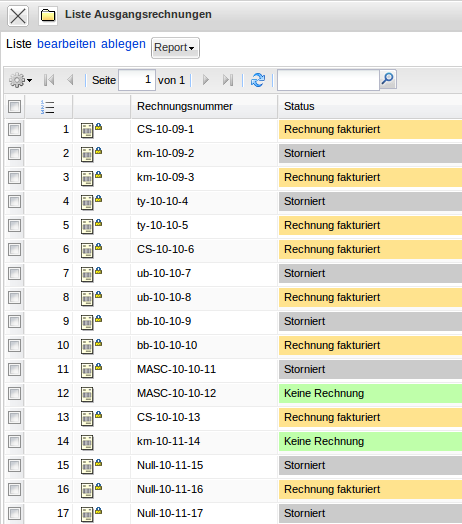The height and width of the screenshot is (524, 462).
Task: Open document icon in row MASC-10-10-12
Action: coord(87,394)
